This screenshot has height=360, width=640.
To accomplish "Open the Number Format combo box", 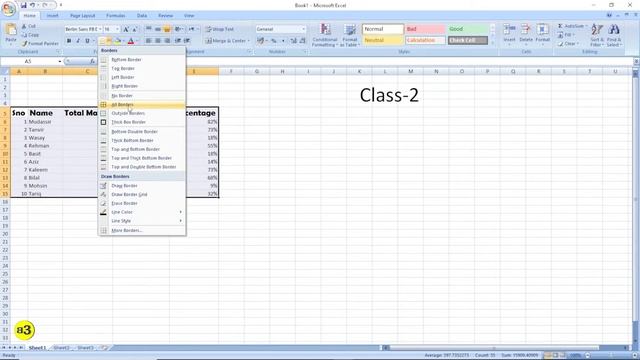I will [x=281, y=29].
